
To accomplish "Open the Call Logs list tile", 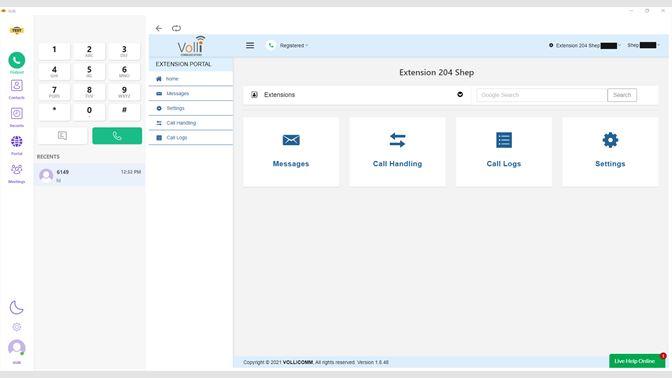I will coord(504,152).
